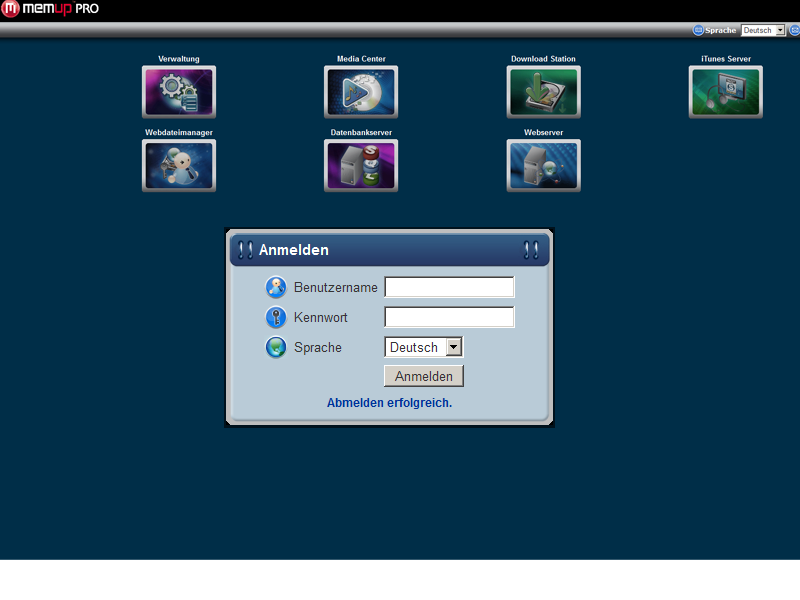The height and width of the screenshot is (600, 800).
Task: Click the Kennwort label
Action: (320, 317)
